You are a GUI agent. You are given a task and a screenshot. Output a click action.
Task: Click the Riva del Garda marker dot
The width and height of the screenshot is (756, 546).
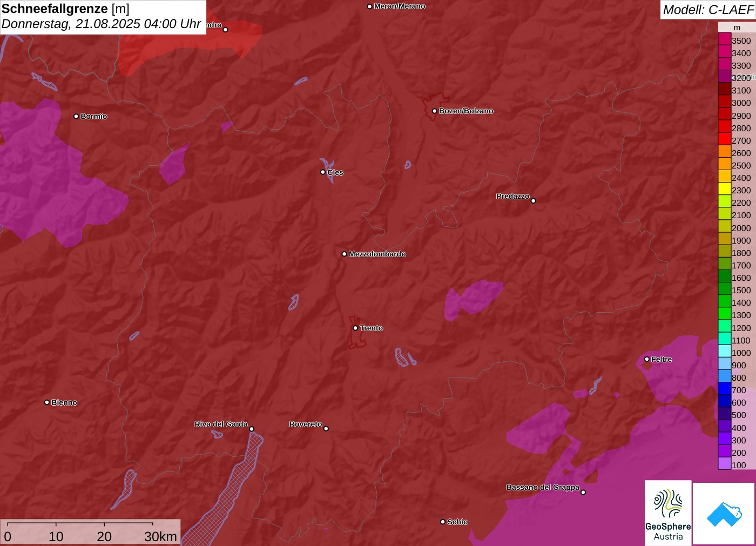coord(252,429)
